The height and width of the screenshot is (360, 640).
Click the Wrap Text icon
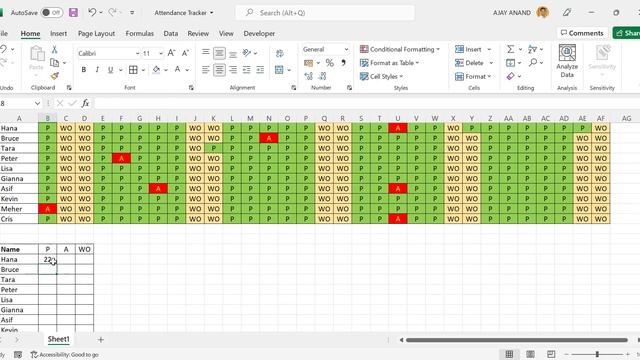click(280, 53)
